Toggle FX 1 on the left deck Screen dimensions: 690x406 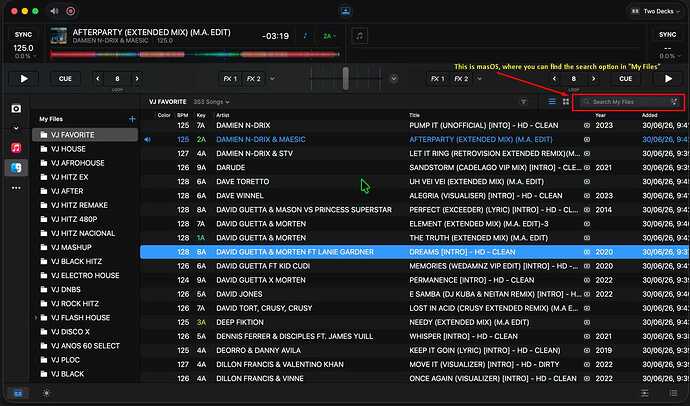point(230,79)
